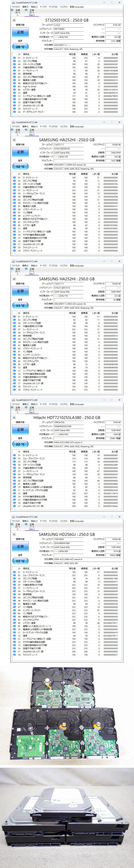Open ディスク(D) menu in Hitachi HDT721025SLA380 window
This screenshot has height=868, width=134.
pos(53,404)
